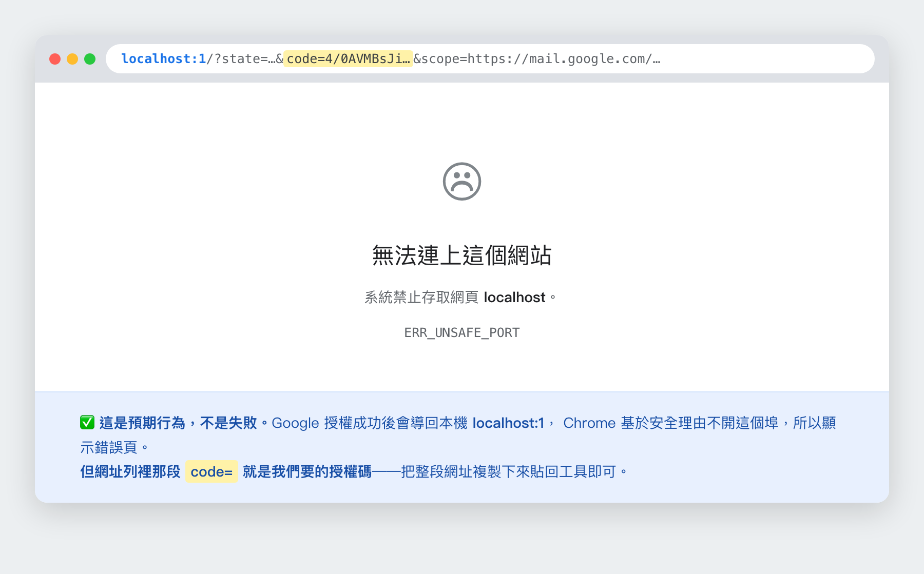Screen dimensions: 924x574
Task: Click the address bar URL field
Action: coord(490,58)
